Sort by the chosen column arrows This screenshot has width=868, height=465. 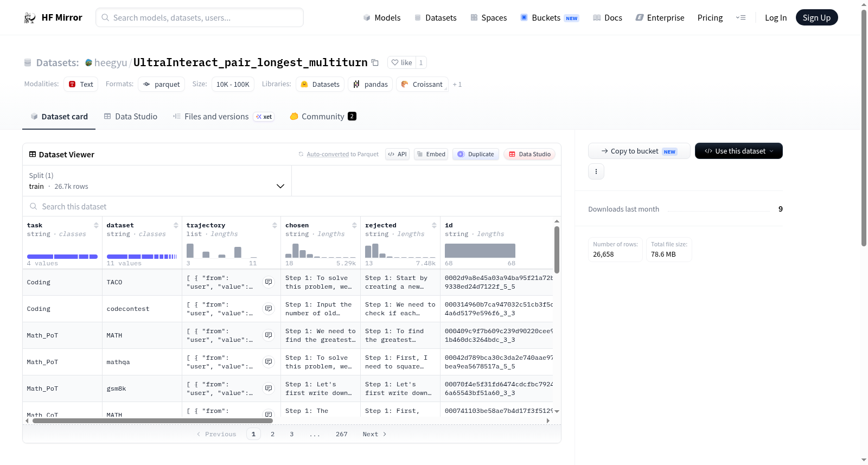[x=354, y=225]
